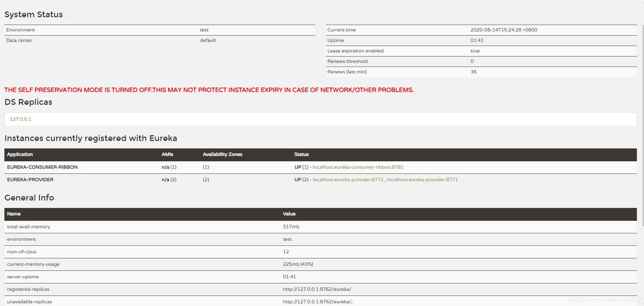Click the Availability Zones column header
Viewport: 644px width, 306px height.
[223, 154]
